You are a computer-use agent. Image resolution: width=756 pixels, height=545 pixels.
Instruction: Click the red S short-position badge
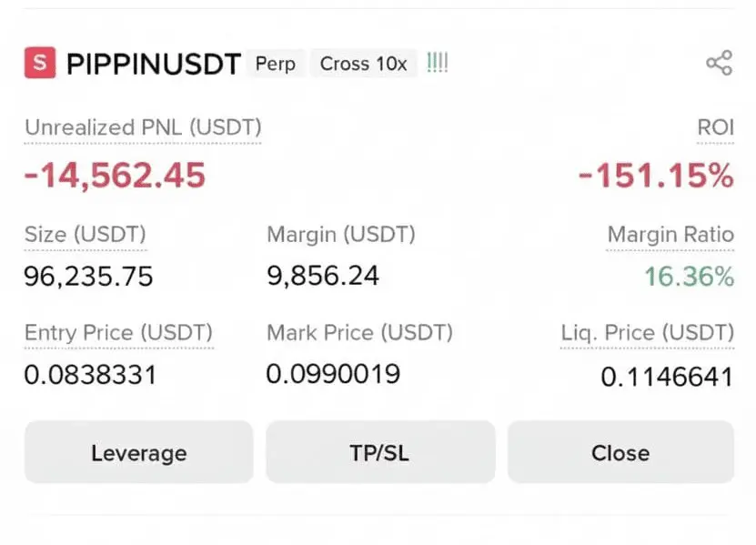tap(39, 64)
